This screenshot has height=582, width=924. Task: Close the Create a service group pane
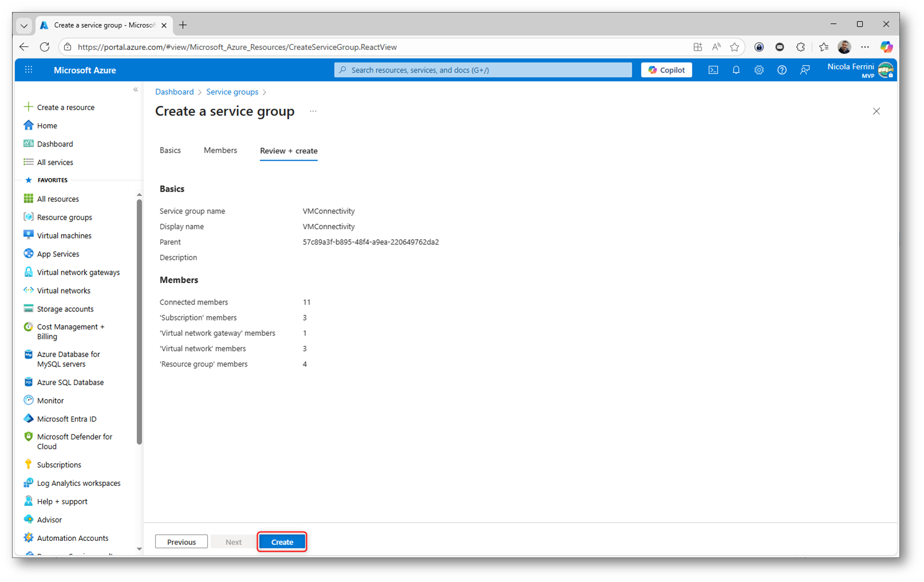tap(876, 112)
